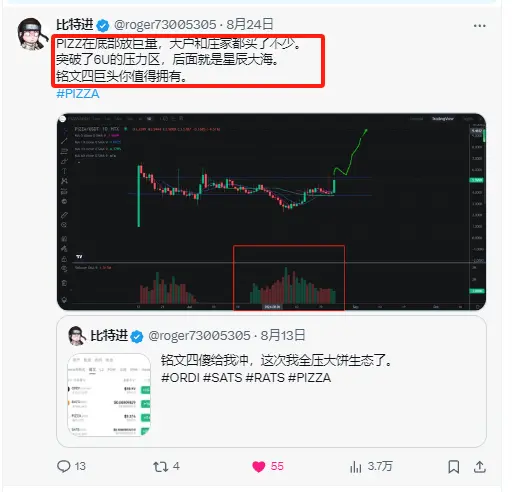Click the 8月24日 tweet timestamp
512x492 pixels.
click(x=250, y=24)
